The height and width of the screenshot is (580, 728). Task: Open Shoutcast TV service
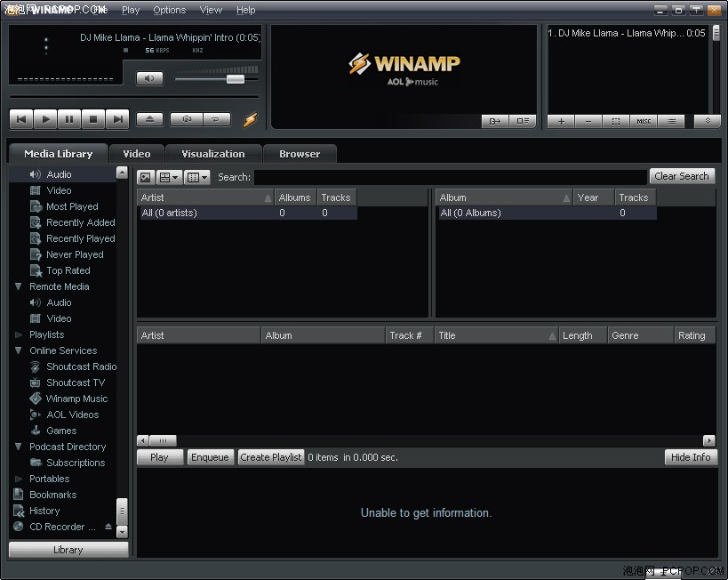click(x=76, y=383)
